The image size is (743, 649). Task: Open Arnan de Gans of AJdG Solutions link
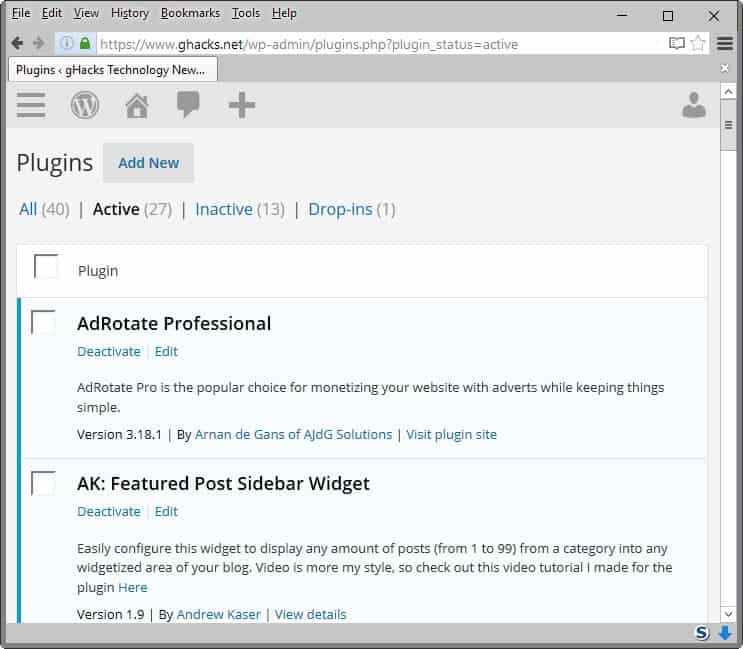(293, 434)
